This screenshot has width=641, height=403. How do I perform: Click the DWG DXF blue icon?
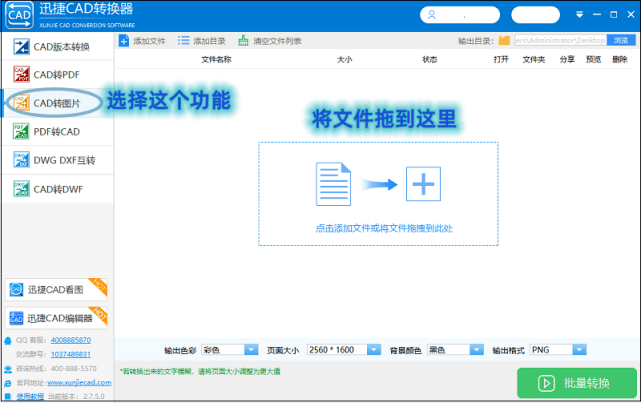(x=21, y=160)
